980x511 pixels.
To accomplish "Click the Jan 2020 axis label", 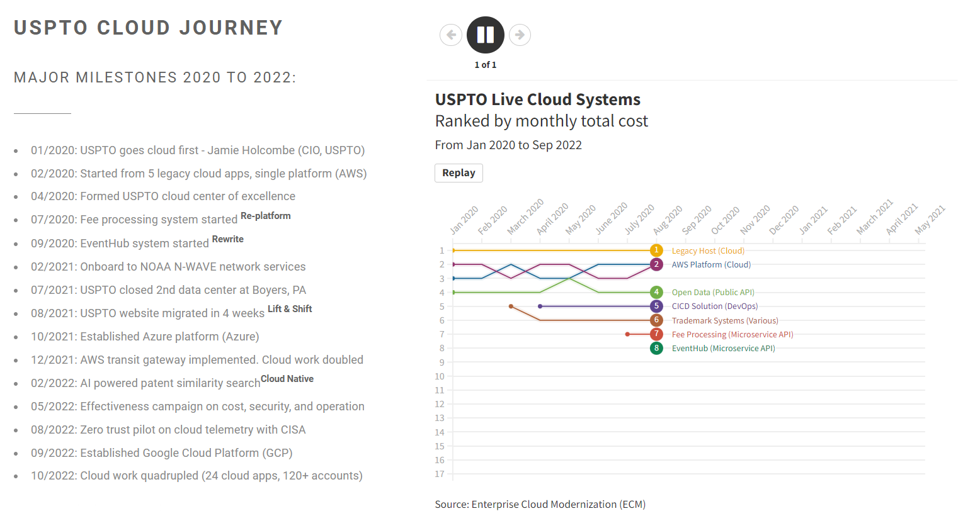I will tap(464, 220).
